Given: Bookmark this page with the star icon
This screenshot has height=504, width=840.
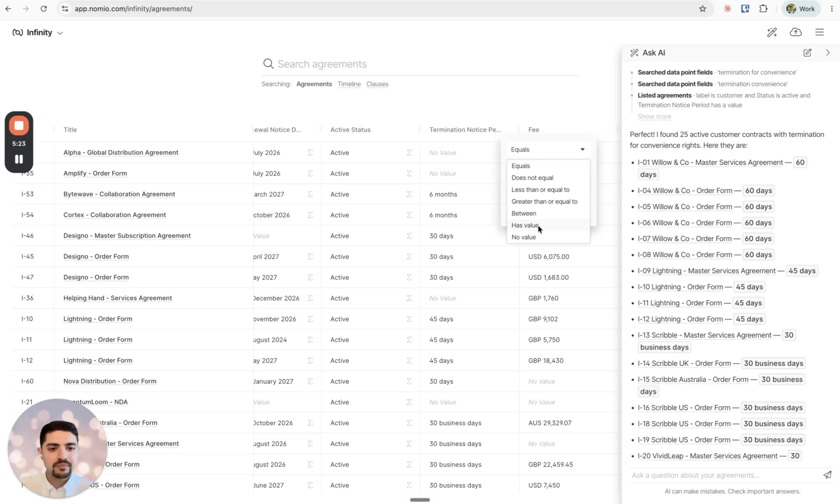Looking at the screenshot, I should (x=702, y=9).
